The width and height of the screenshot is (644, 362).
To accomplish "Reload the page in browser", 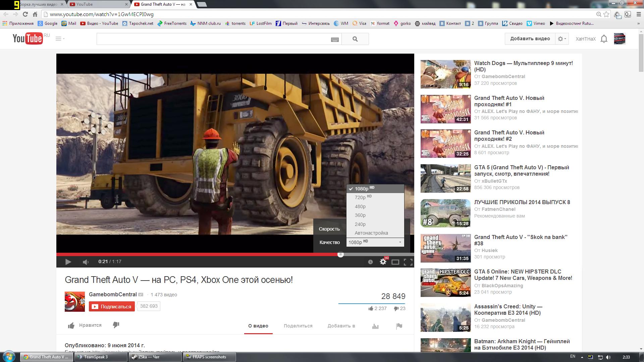I will click(25, 14).
